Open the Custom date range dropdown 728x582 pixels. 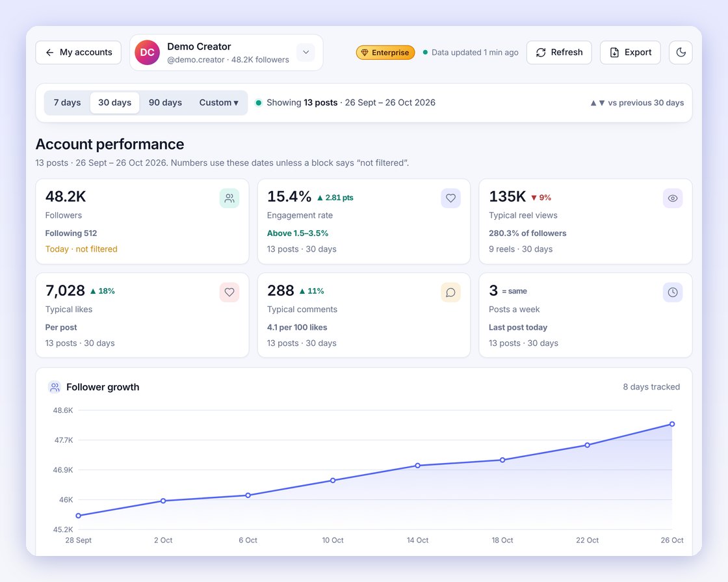[218, 103]
